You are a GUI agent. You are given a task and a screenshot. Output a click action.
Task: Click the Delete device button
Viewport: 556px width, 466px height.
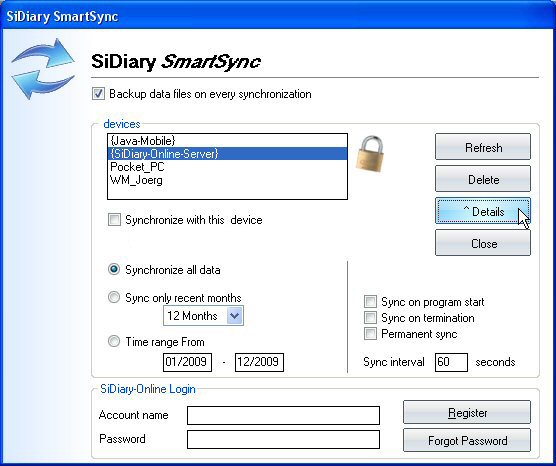pyautogui.click(x=483, y=179)
